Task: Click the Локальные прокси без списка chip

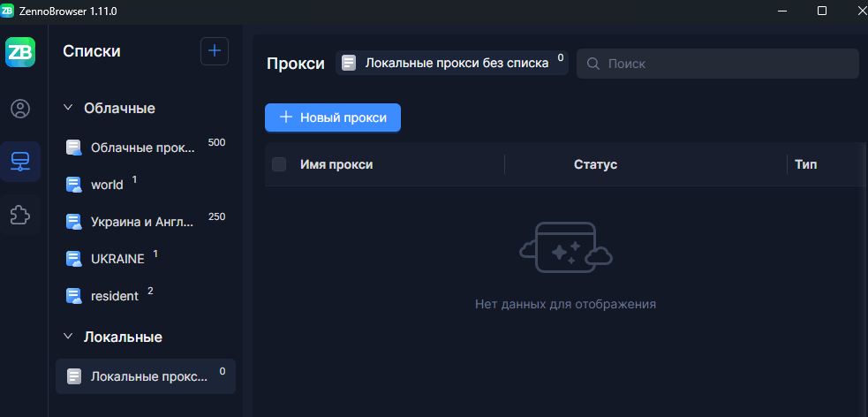Action: coord(452,63)
